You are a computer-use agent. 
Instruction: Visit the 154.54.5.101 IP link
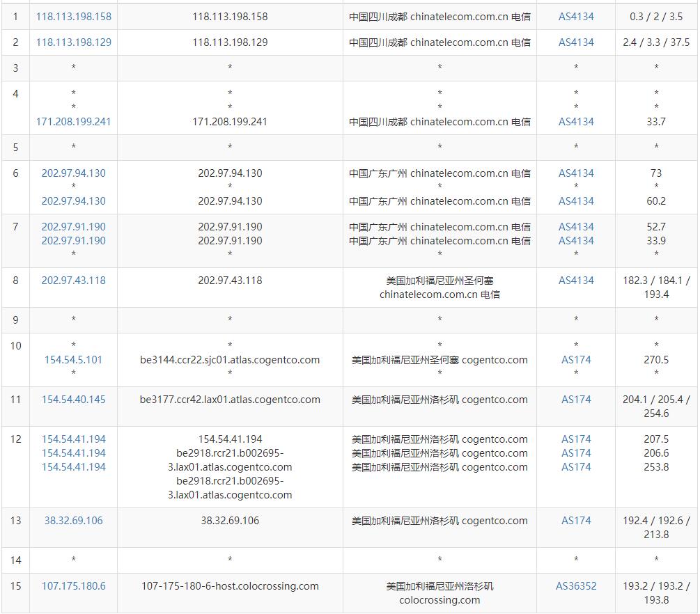74,360
